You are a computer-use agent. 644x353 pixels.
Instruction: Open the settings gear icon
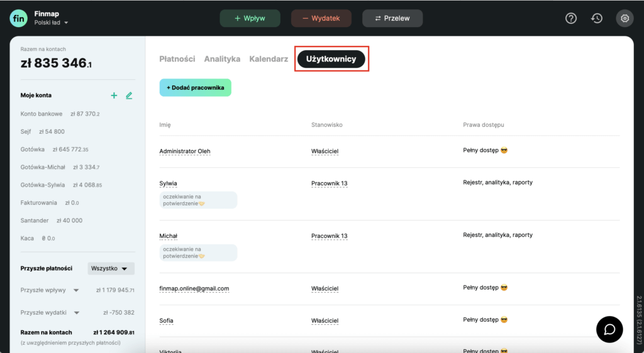(x=625, y=18)
